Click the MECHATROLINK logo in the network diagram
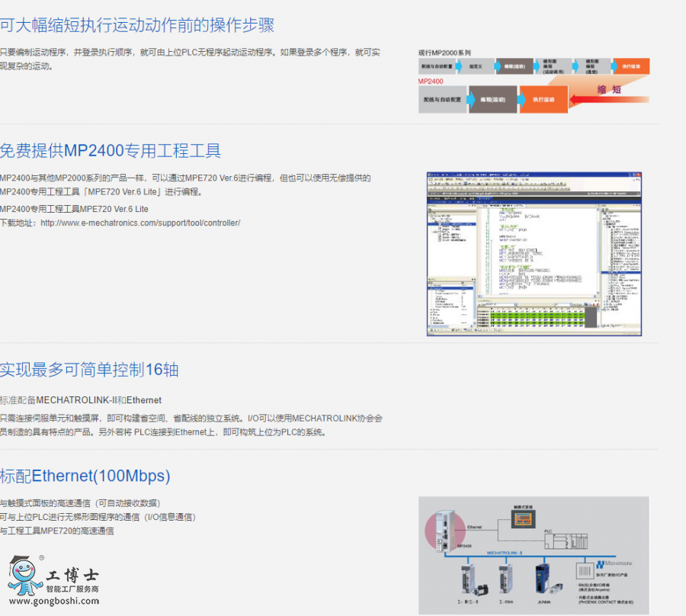The image size is (686, 616). pyautogui.click(x=614, y=564)
